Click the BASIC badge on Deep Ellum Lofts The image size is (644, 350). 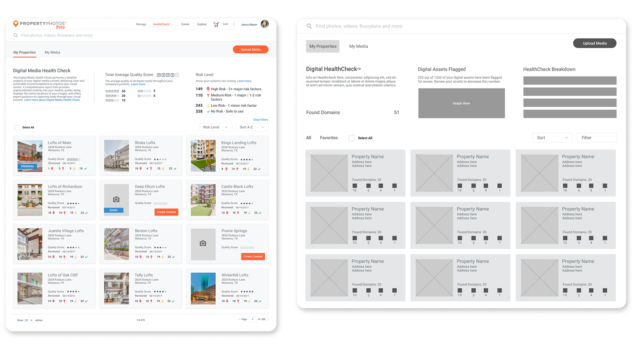coord(114,210)
